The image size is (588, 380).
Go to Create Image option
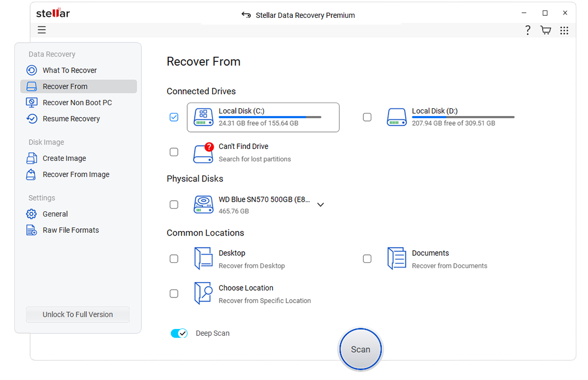[x=64, y=158]
